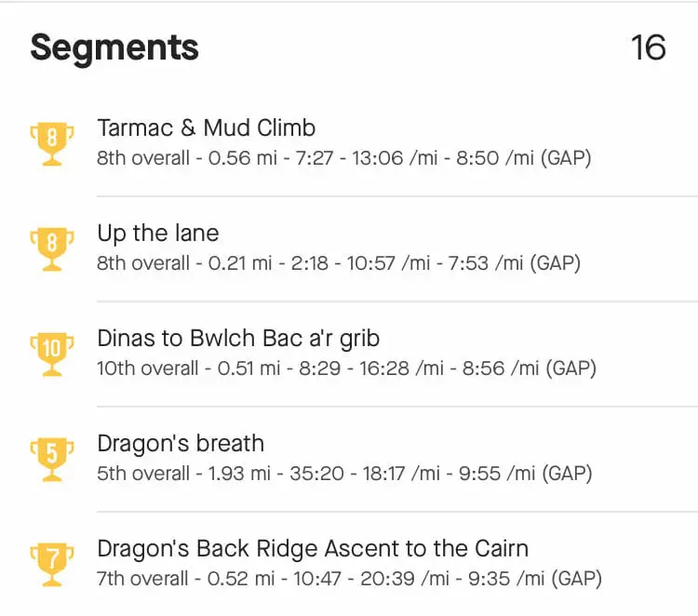Open Dragon's Back Ridge Ascent to the Cairn

(313, 548)
